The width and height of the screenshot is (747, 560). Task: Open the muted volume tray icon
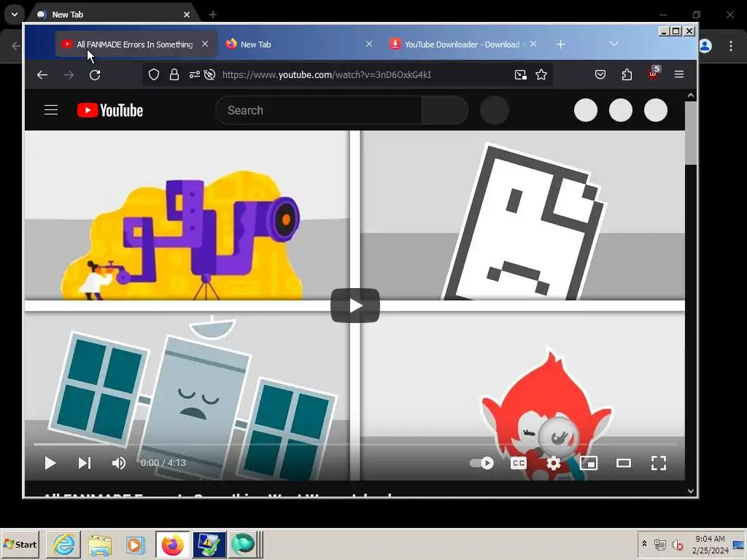[677, 544]
